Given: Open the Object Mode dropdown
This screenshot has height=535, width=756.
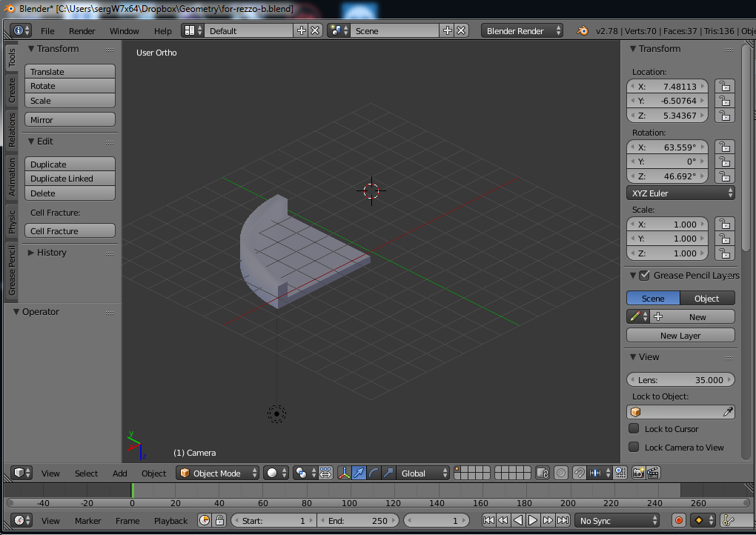Looking at the screenshot, I should pyautogui.click(x=217, y=473).
